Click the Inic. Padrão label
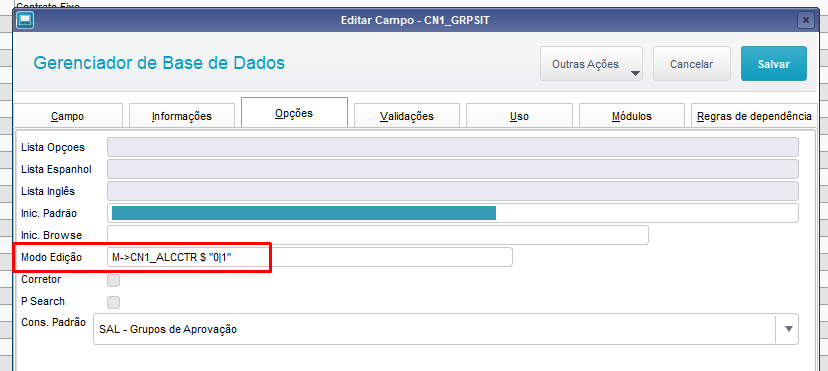Screen dimensions: 828x371 pyautogui.click(x=49, y=213)
